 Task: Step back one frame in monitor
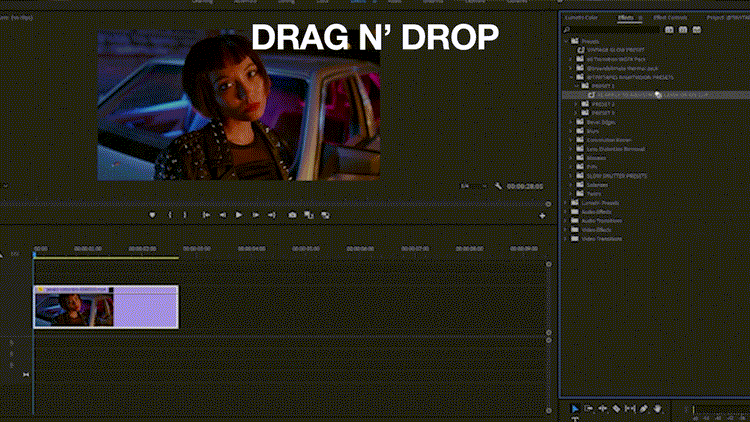coord(222,215)
